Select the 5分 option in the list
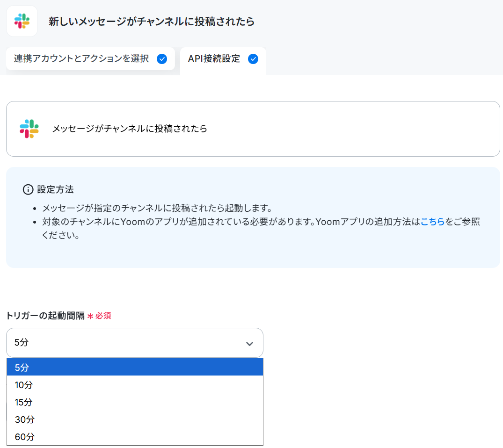Viewport: 503px width, 448px height. click(135, 367)
